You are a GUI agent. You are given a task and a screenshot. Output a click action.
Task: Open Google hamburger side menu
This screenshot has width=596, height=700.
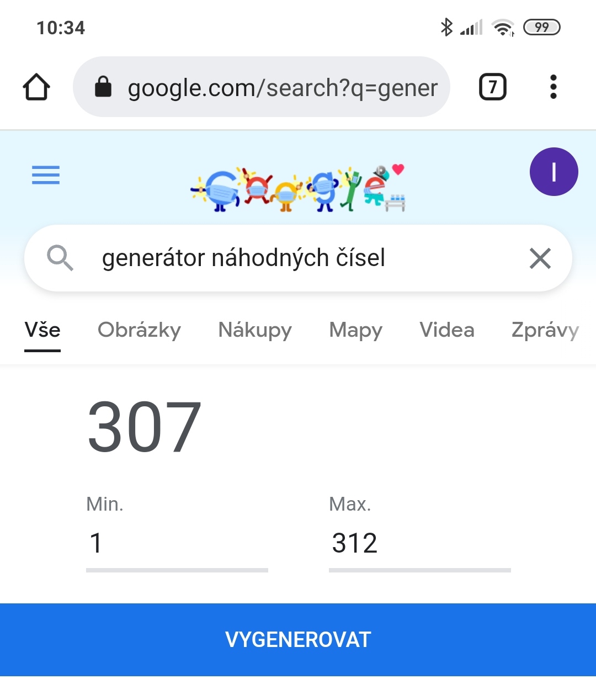tap(46, 175)
